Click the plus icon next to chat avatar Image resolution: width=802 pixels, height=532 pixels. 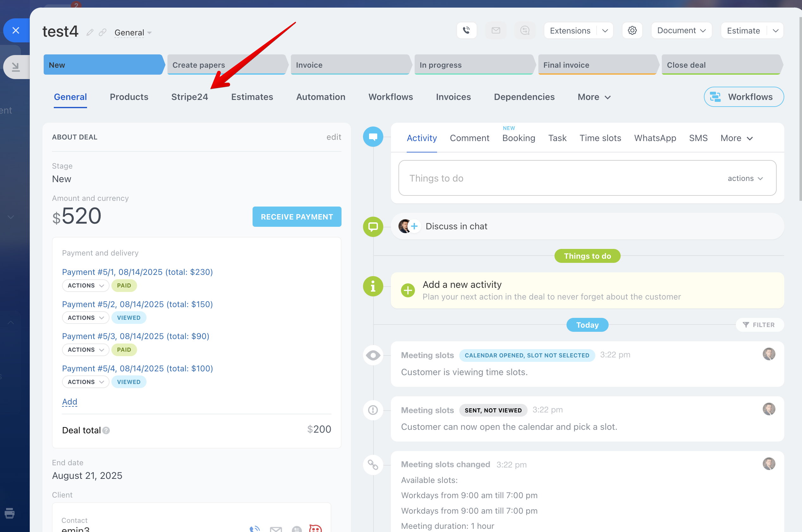pyautogui.click(x=414, y=226)
